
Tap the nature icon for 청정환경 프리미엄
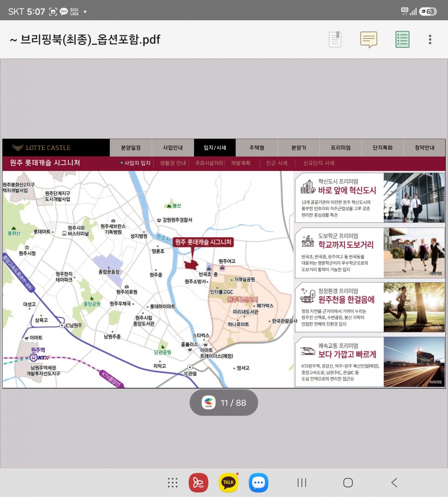[x=308, y=296]
